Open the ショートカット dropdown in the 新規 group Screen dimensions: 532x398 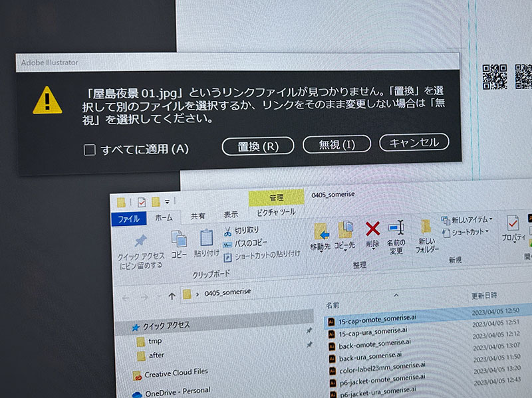[465, 233]
